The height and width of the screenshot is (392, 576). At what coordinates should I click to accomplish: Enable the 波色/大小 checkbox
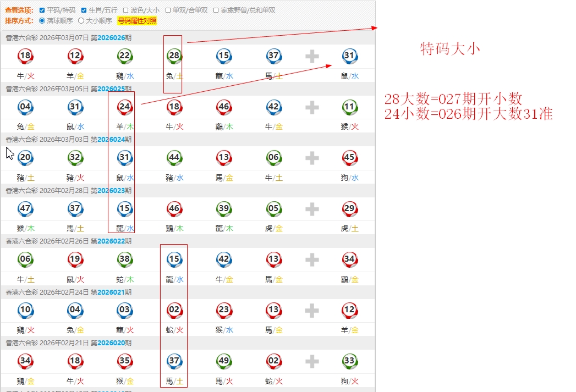[x=126, y=10]
